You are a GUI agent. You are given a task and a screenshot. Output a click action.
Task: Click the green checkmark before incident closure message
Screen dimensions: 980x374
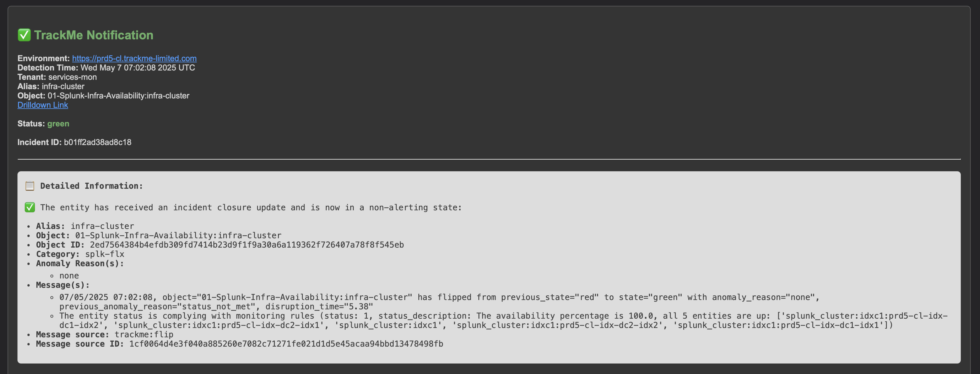point(30,207)
